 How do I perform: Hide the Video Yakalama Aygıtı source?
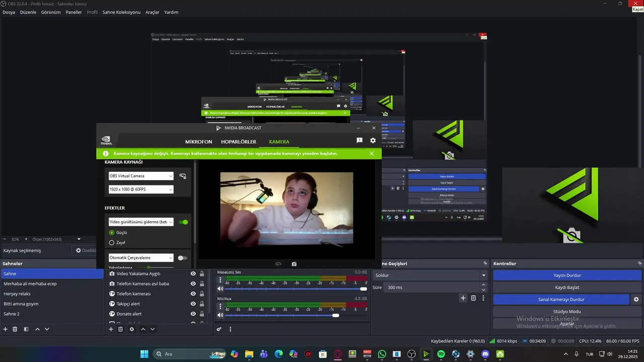tap(193, 274)
